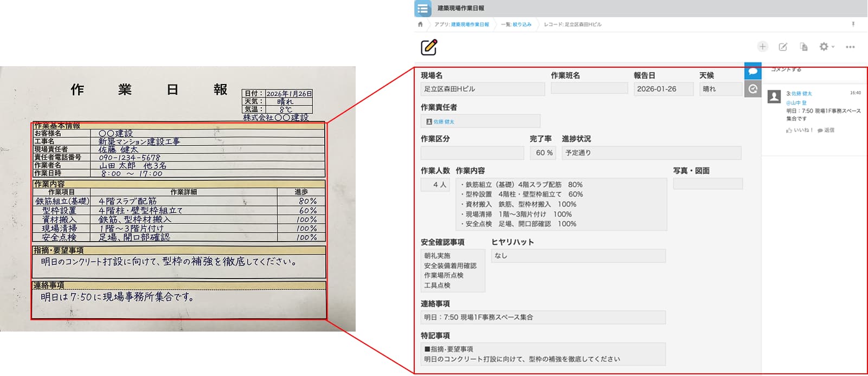This screenshot has height=376, width=868.
Task: Click the pin icon at breadcrumb right
Action: point(853,24)
